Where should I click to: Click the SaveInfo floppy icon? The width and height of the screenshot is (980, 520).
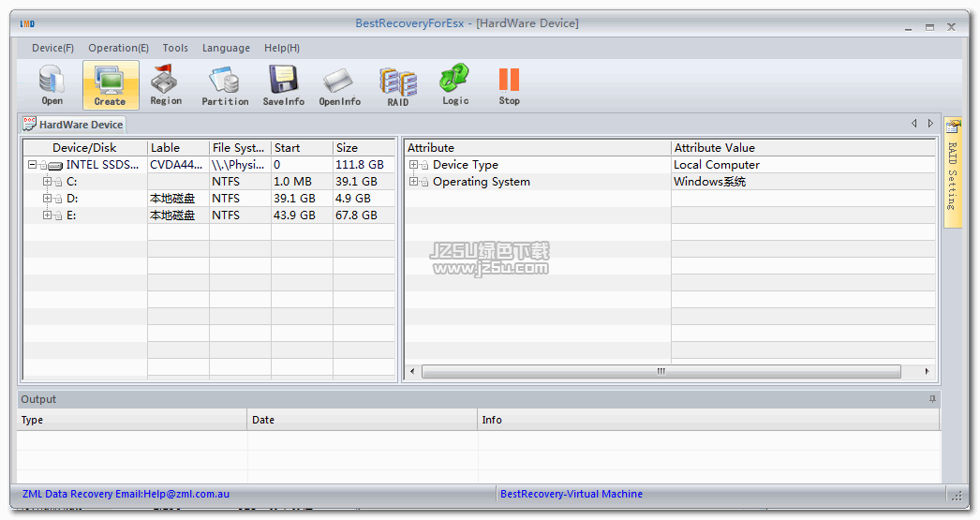[283, 85]
